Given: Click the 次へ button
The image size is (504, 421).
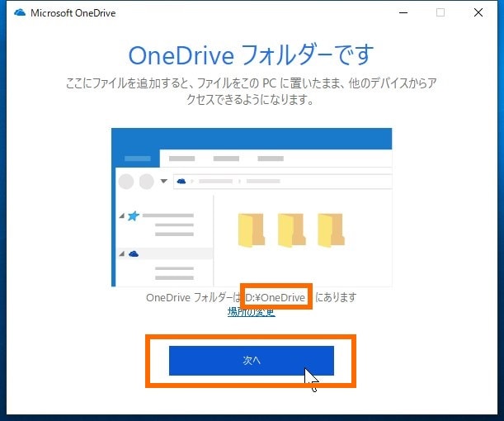Looking at the screenshot, I should pos(252,361).
